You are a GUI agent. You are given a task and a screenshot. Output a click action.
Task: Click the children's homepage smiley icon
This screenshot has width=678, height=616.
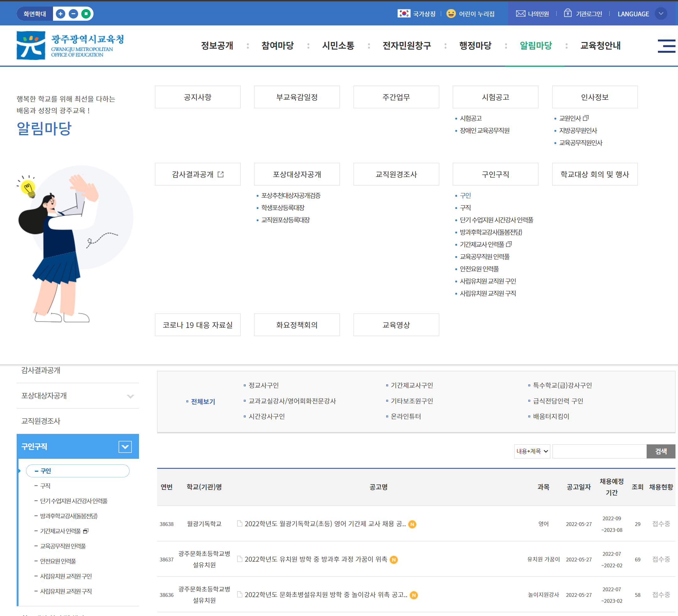coord(451,13)
